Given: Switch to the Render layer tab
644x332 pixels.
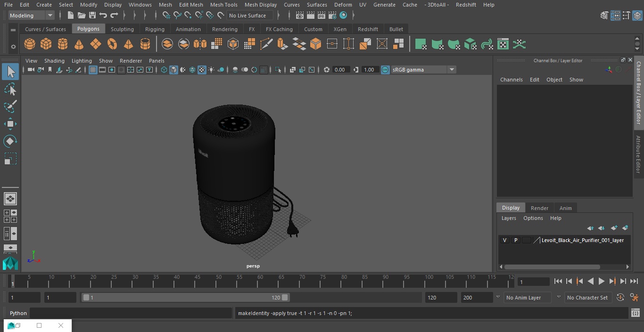Looking at the screenshot, I should pyautogui.click(x=539, y=208).
